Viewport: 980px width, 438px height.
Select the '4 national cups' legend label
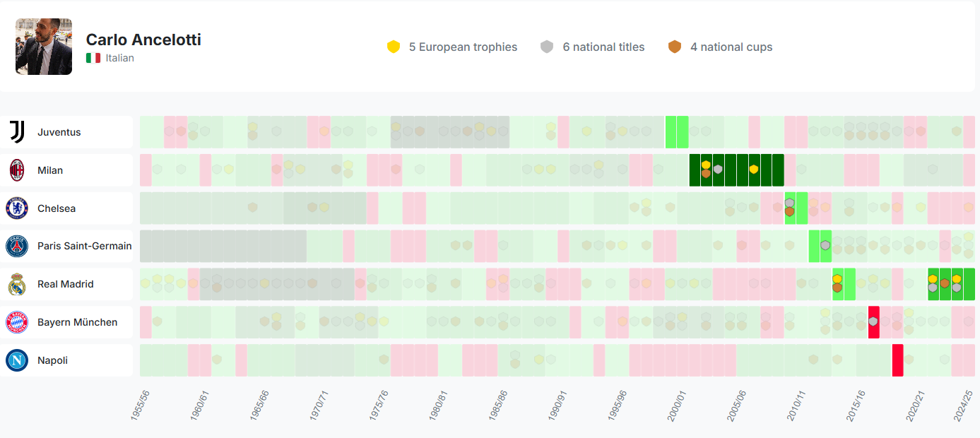coord(731,47)
